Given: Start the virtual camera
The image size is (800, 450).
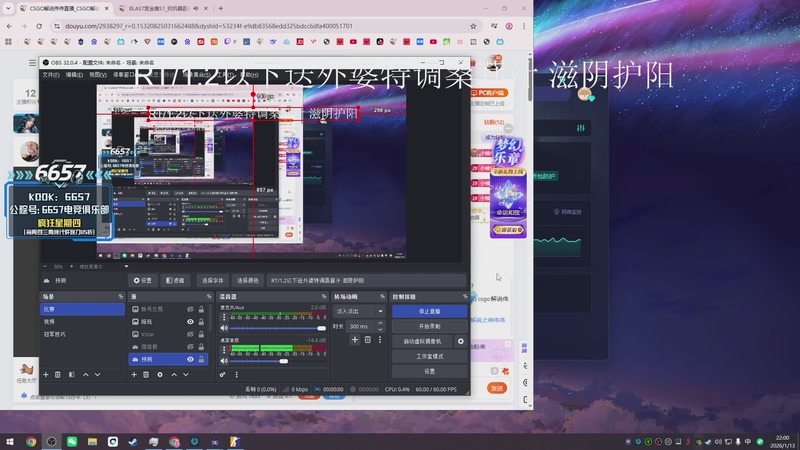Looking at the screenshot, I should [x=422, y=341].
